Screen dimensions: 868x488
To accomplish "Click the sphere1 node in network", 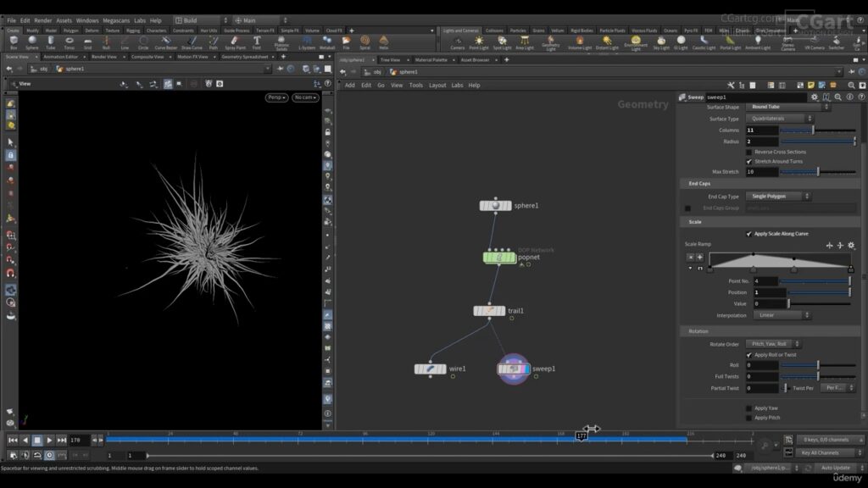I will [x=495, y=206].
